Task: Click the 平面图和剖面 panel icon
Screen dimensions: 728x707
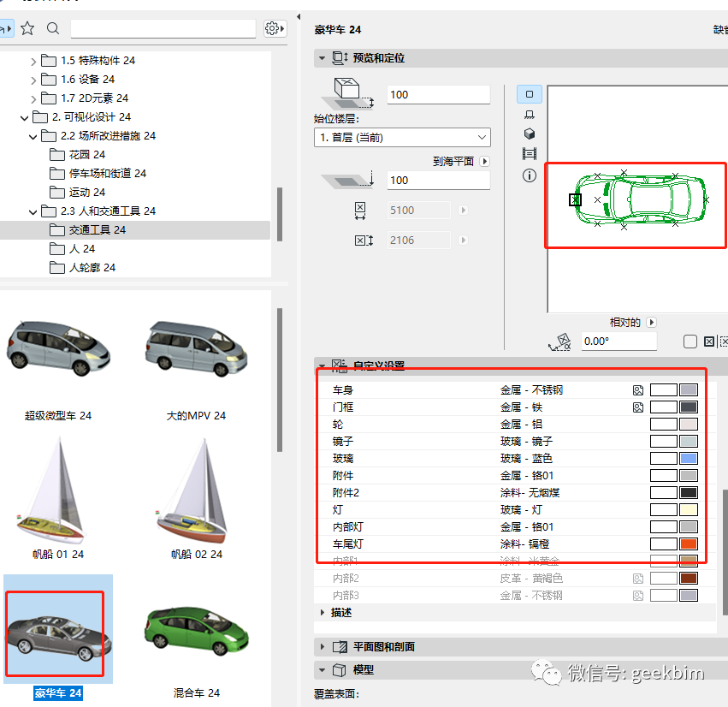Action: (x=340, y=646)
